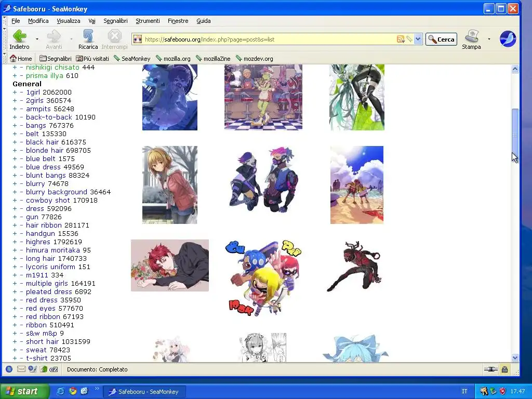
Task: Click the Cerca search button
Action: (441, 39)
